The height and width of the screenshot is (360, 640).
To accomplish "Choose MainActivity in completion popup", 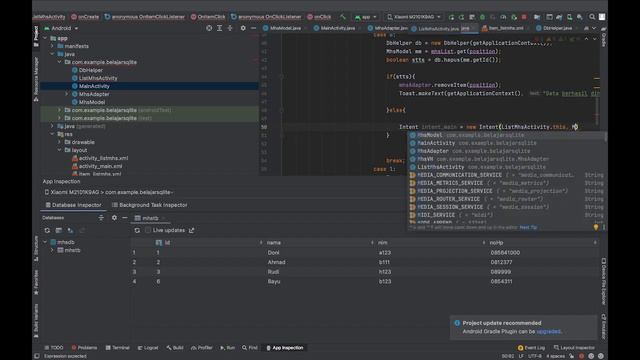I will pos(436,143).
